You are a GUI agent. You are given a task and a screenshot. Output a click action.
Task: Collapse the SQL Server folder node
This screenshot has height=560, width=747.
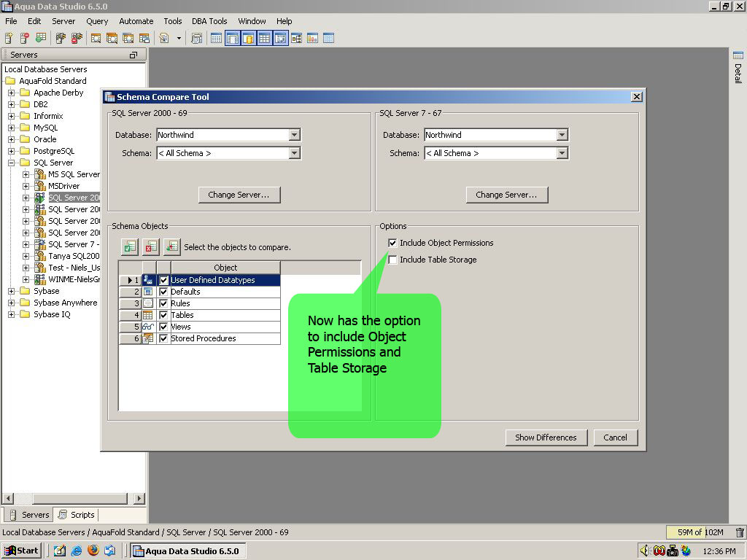[12, 163]
